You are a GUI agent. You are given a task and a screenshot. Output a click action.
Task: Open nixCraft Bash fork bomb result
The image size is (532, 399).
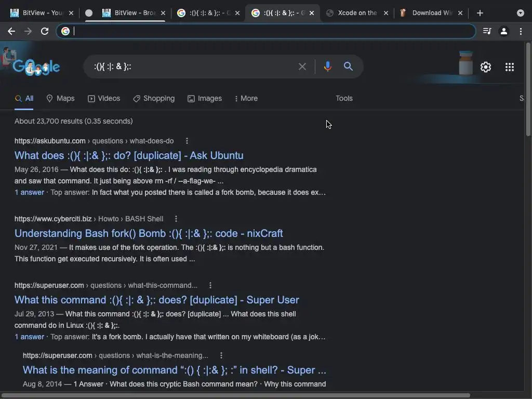(x=149, y=233)
